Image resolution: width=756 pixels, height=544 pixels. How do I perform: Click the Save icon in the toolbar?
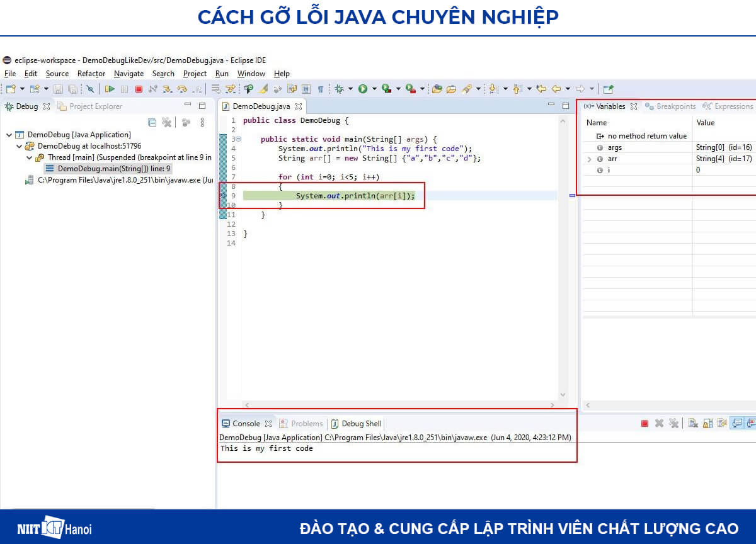point(57,88)
